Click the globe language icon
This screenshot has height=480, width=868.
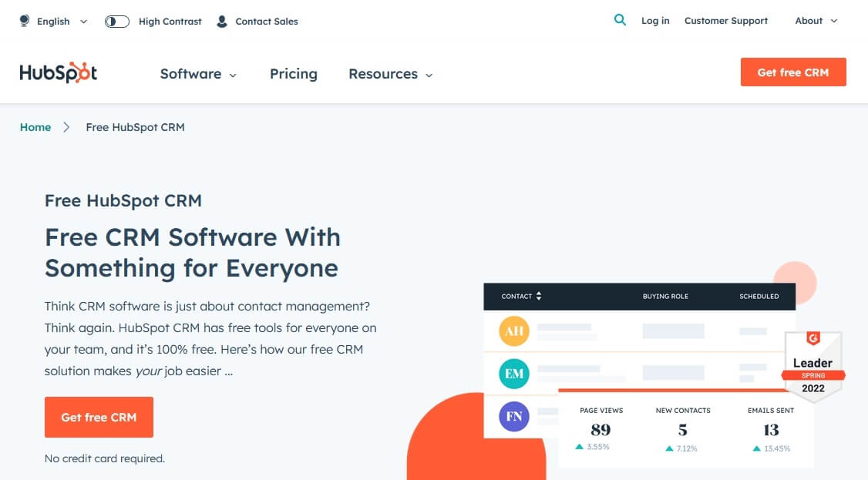pyautogui.click(x=24, y=21)
